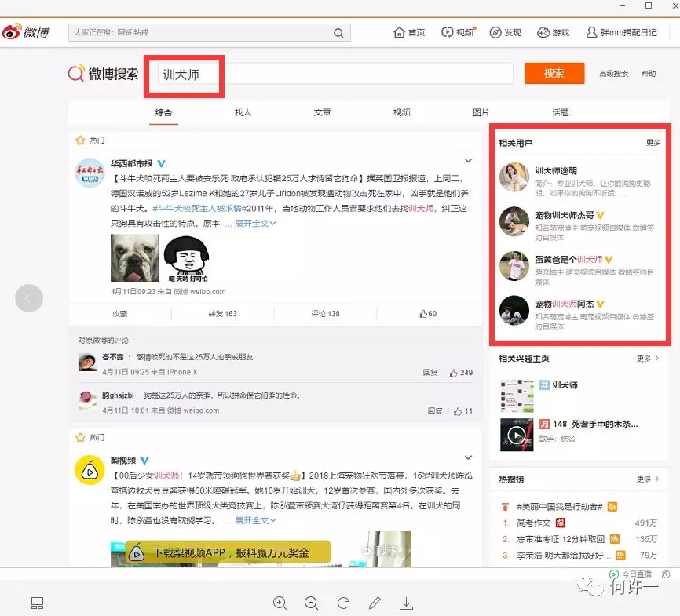Select the 话题 tab
This screenshot has width=680, height=616.
(561, 113)
